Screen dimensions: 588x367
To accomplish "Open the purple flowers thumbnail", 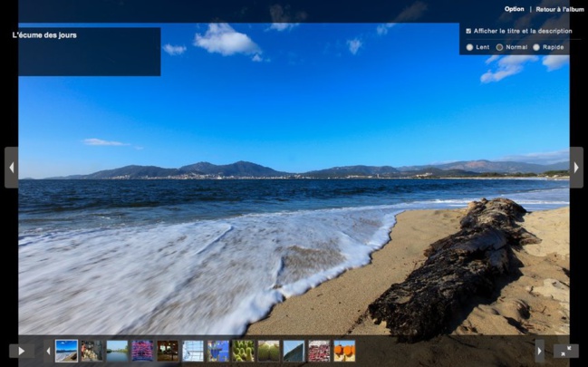I will click(142, 351).
